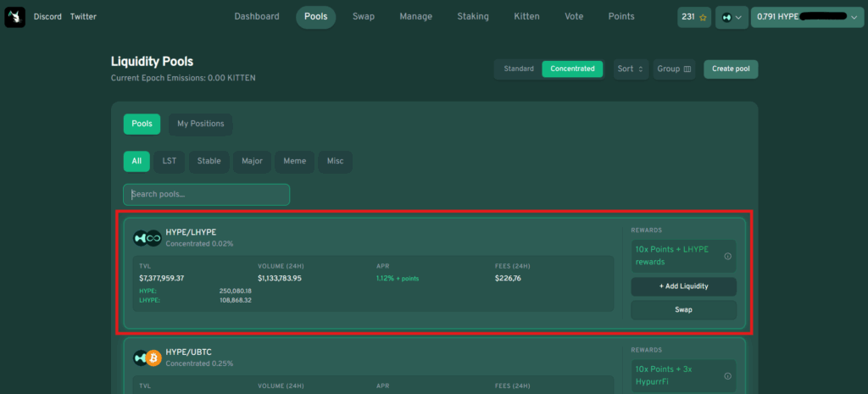Filter pools by Stable
Image resolution: width=868 pixels, height=394 pixels.
209,162
